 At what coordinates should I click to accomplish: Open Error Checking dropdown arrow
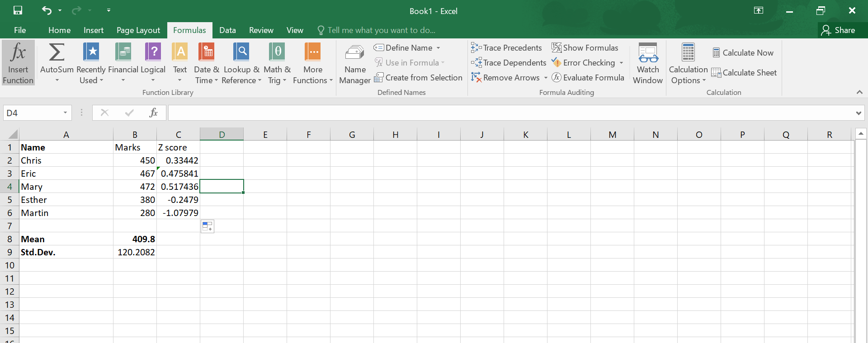coord(621,63)
